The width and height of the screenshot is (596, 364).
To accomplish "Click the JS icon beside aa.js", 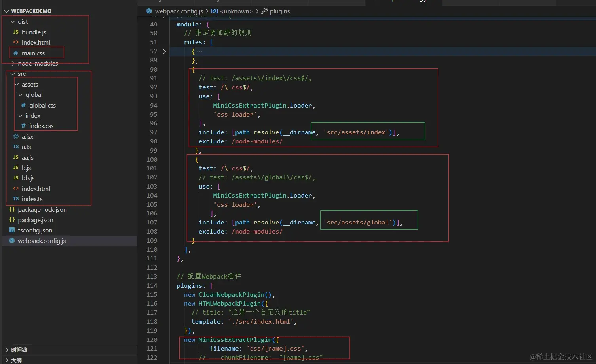I will [16, 157].
